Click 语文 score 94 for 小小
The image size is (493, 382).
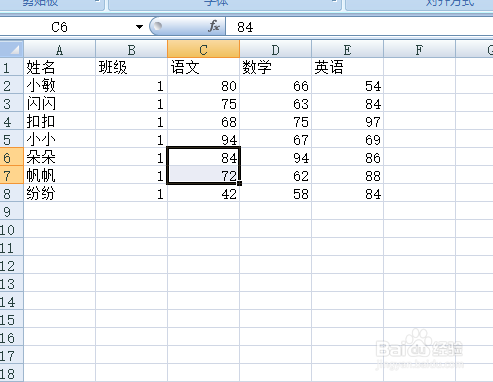[x=204, y=139]
